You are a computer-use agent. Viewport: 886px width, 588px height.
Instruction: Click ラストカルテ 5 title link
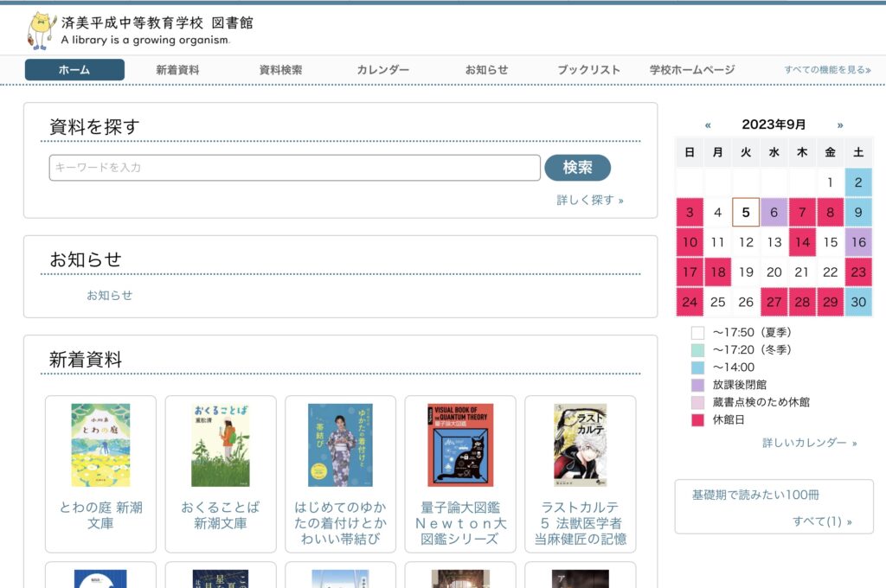[581, 523]
